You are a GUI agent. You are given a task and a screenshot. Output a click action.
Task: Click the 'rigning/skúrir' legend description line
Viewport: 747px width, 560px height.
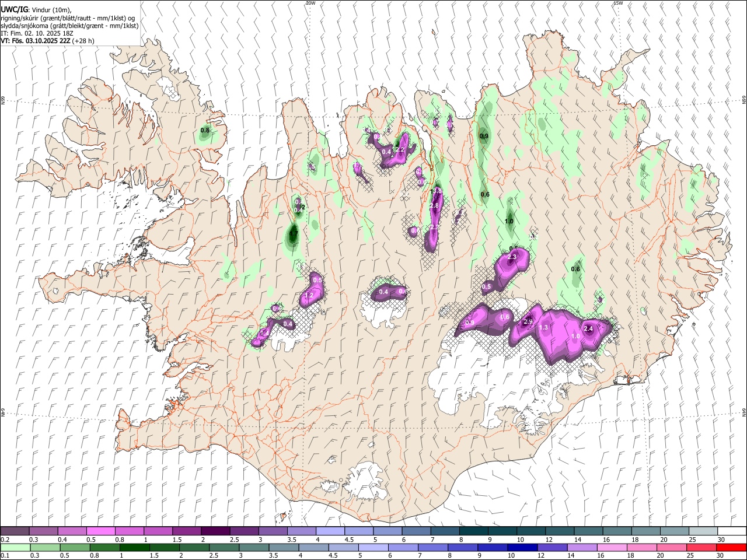tap(68, 18)
